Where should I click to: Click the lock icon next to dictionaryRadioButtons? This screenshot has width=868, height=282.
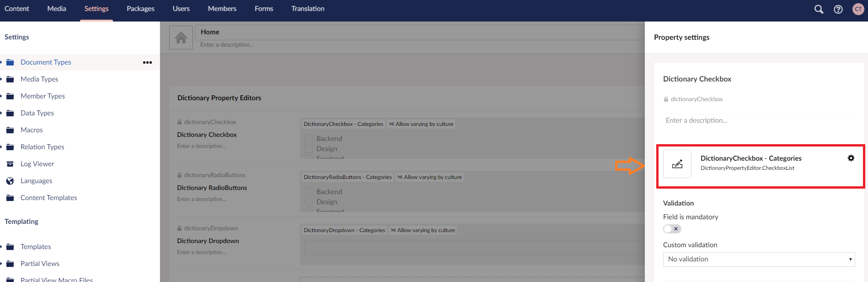(x=180, y=175)
